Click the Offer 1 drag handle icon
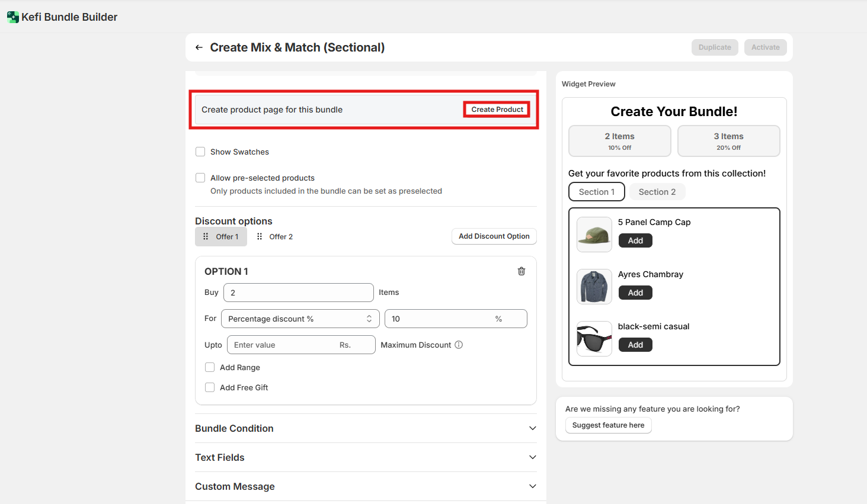The image size is (867, 504). pyautogui.click(x=206, y=236)
